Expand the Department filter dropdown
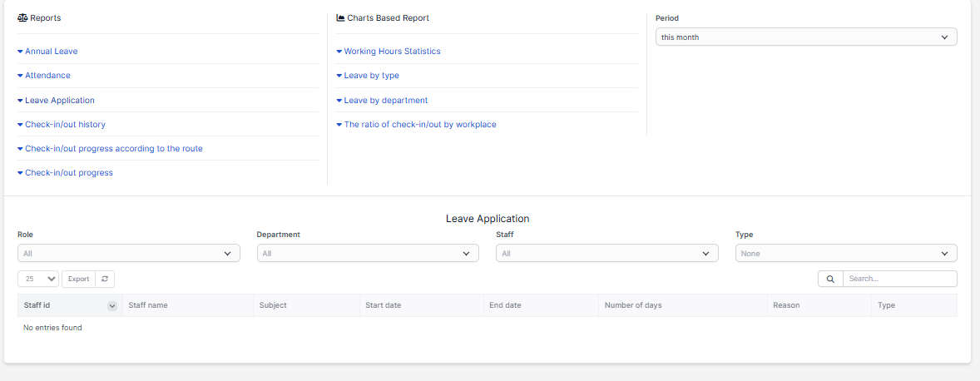The height and width of the screenshot is (381, 980). (x=367, y=254)
